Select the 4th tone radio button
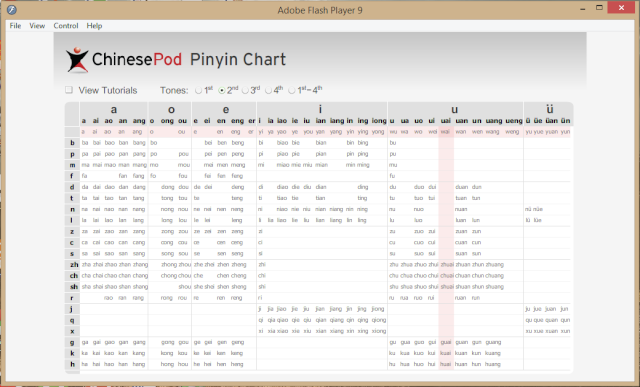Screen dimensions: 640x387 tap(268, 91)
